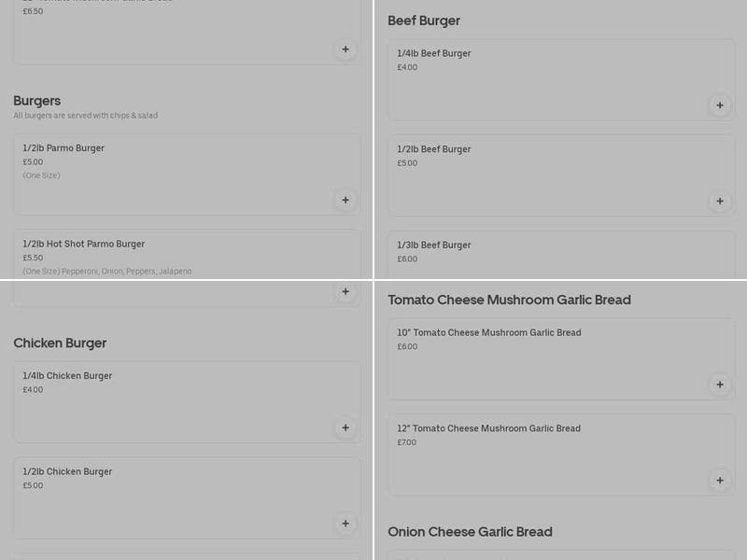Open the Tomato Cheese Mushroom Garlic Bread section

510,300
